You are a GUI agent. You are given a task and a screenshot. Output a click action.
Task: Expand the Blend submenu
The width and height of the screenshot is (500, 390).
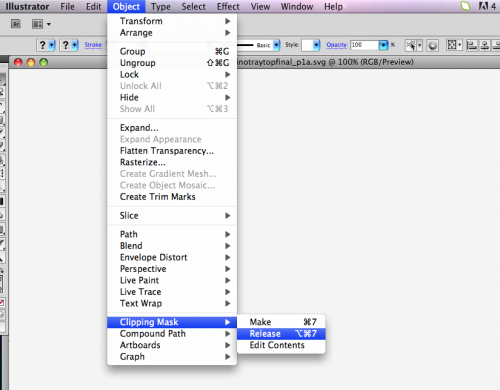pyautogui.click(x=172, y=246)
